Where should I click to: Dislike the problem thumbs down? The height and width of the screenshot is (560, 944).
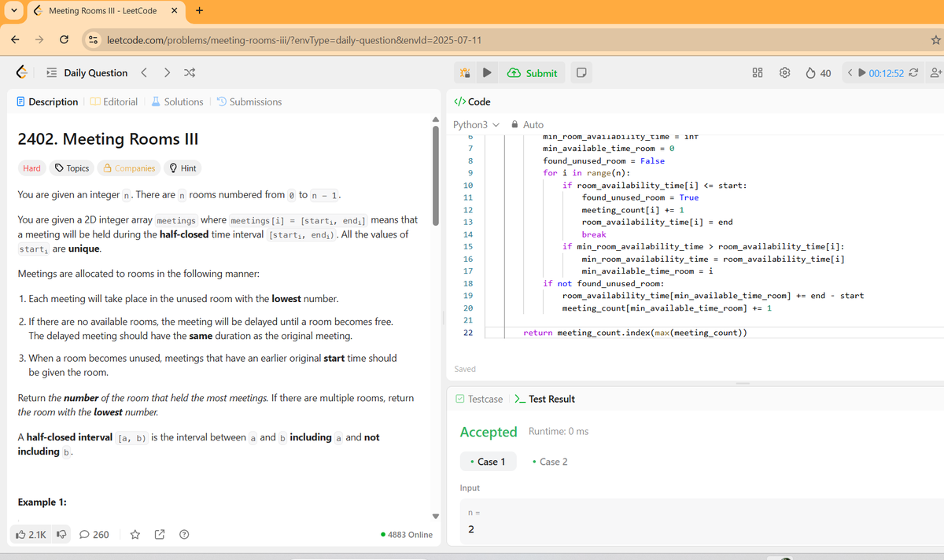[x=62, y=535]
